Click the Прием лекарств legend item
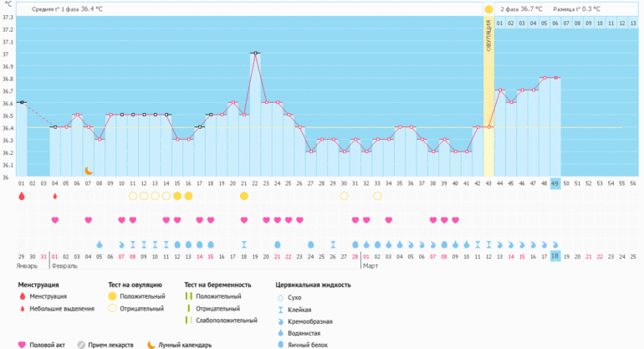Viewport: 644px width, 349px height. coord(107,344)
